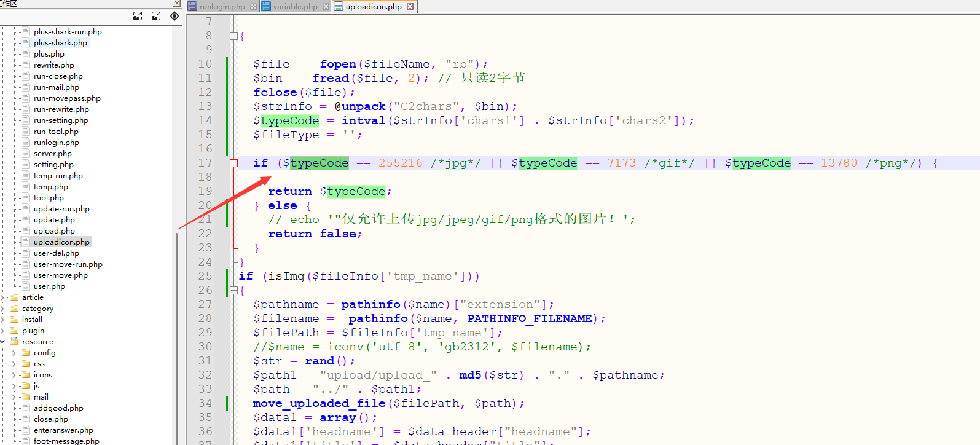Open upload.php from the file tree
This screenshot has height=445, width=980.
(x=54, y=231)
